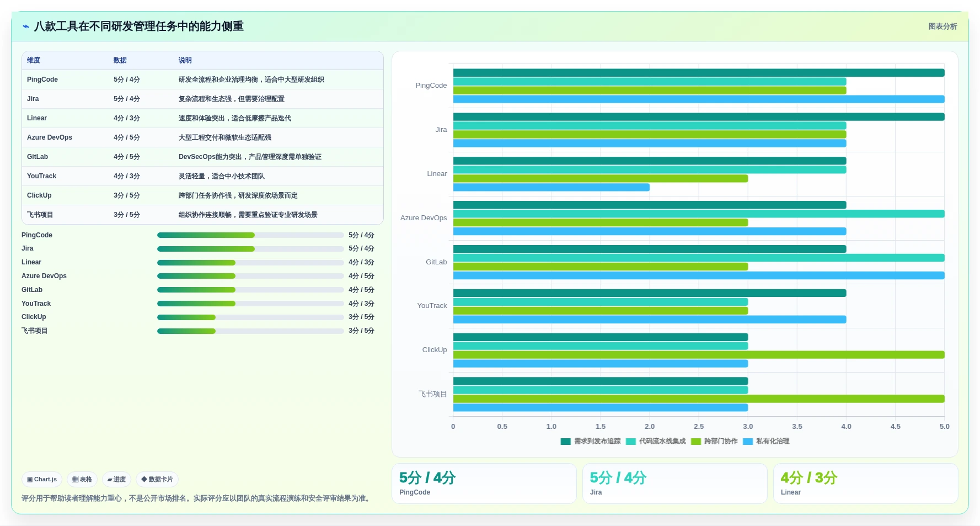Toggle 代码流水线集成 legend color box

coord(630,442)
